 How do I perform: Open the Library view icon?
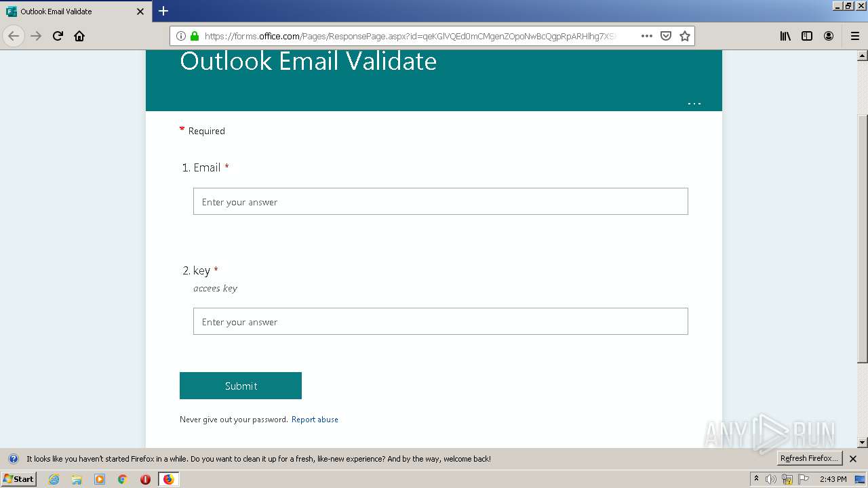click(x=785, y=36)
